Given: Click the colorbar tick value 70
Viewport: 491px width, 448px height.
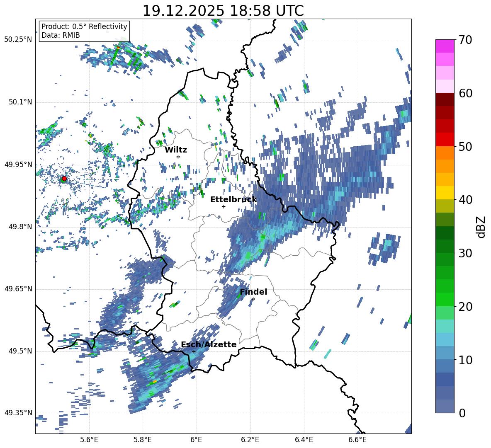Looking at the screenshot, I should 465,40.
